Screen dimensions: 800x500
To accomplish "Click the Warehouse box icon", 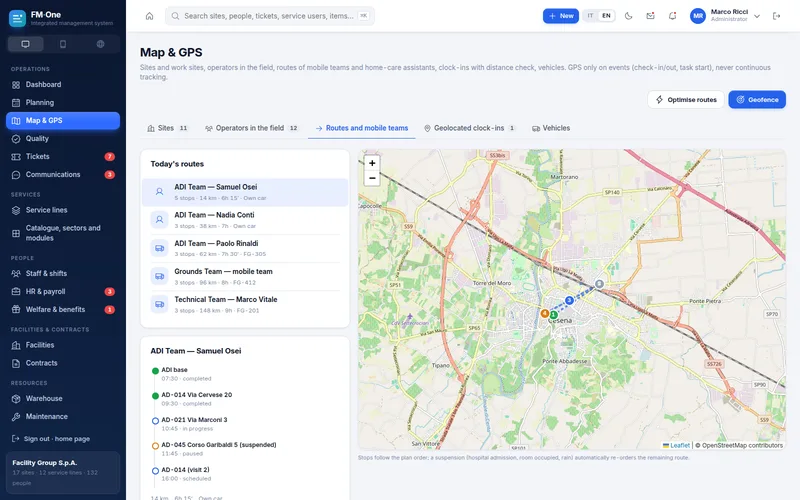I will click(x=16, y=398).
